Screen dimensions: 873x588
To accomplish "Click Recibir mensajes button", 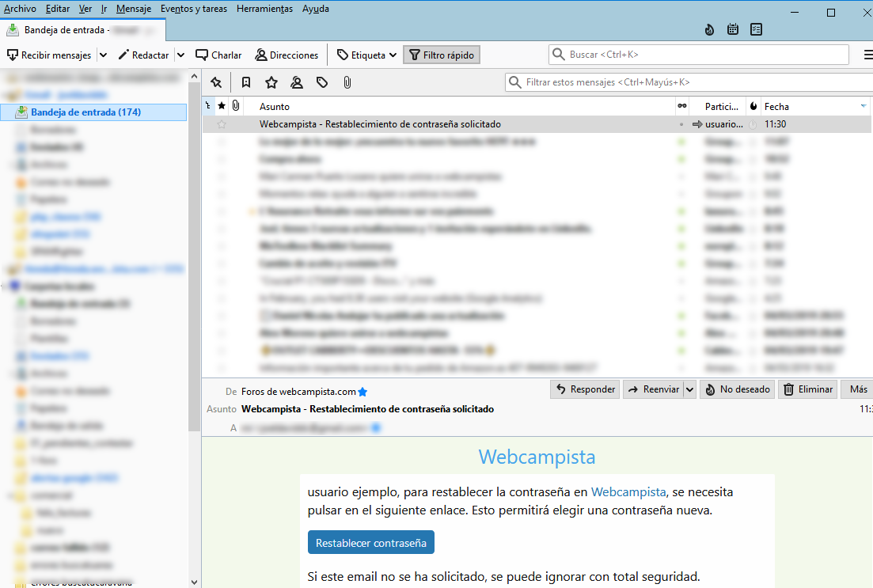I will [49, 55].
